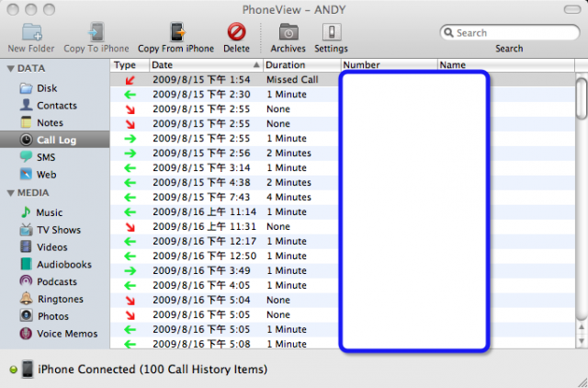Click the scrollbar up arrow
The width and height of the screenshot is (588, 388).
(582, 328)
